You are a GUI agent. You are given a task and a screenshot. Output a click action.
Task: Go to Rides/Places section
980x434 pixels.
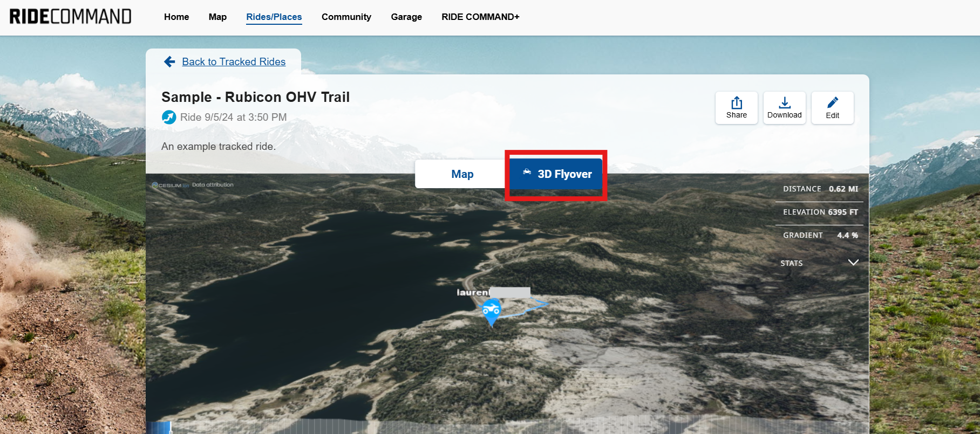[x=274, y=17]
